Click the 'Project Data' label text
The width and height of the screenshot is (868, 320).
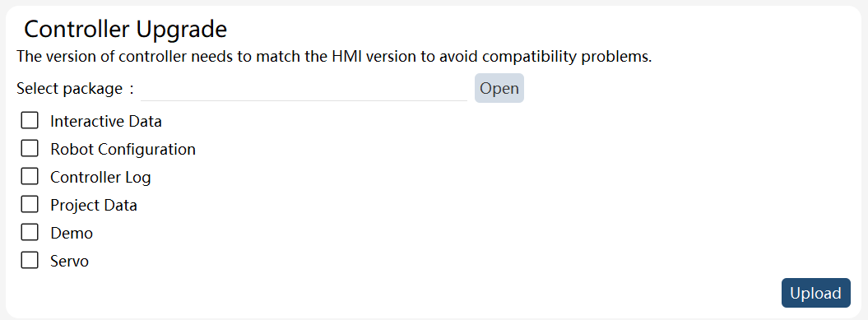coord(94,206)
